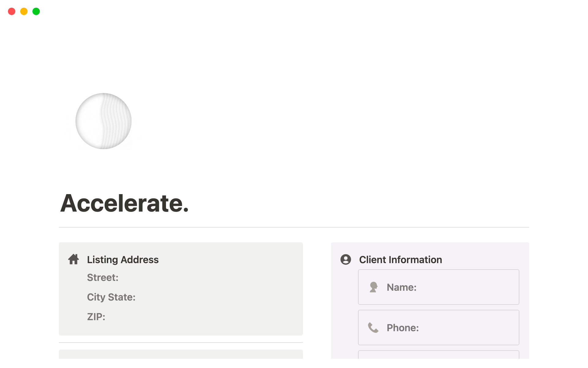Place cursor on the Street: line

[x=103, y=278]
